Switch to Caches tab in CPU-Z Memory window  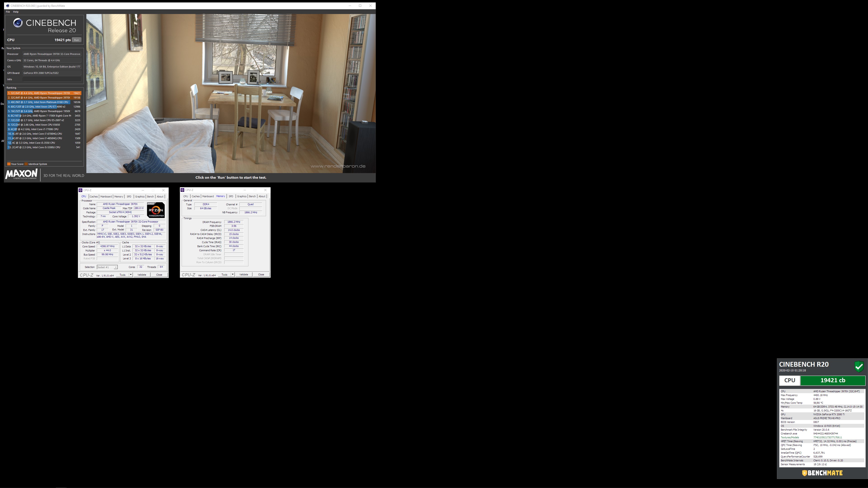point(196,196)
